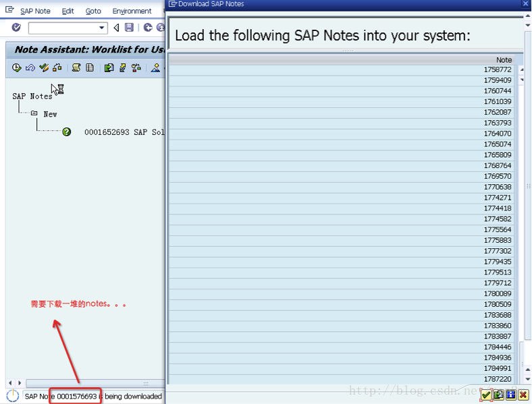Click the Download SAP Note icon in toolbar

pos(109,68)
